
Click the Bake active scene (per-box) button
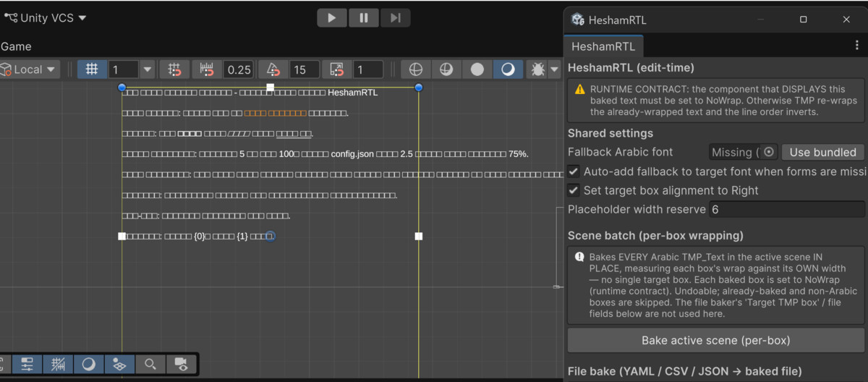point(716,340)
